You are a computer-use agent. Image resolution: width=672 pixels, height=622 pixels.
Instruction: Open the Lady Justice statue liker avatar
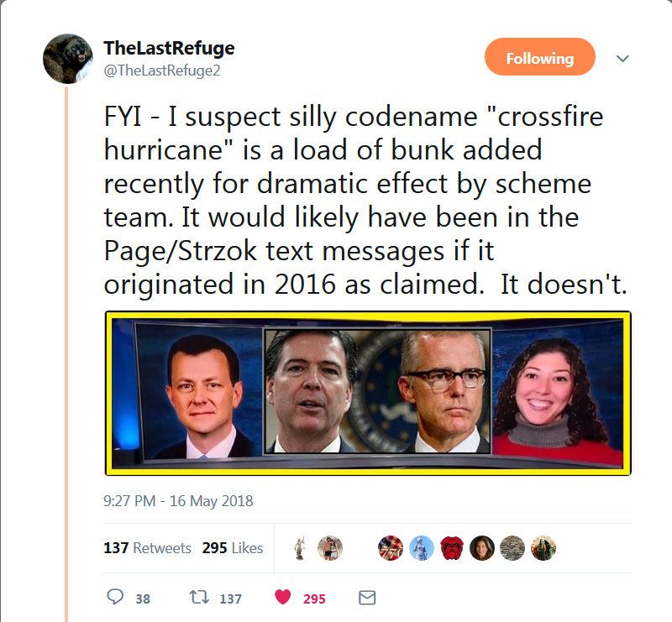coord(300,548)
